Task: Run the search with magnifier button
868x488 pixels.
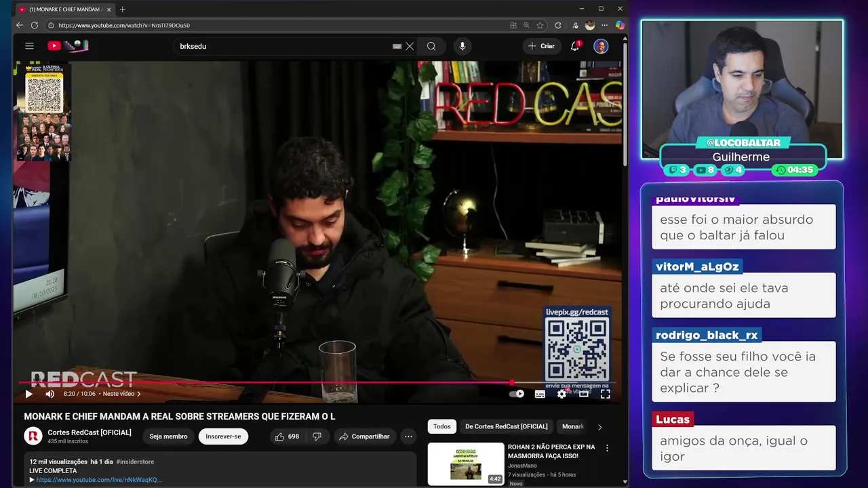Action: pos(431,46)
